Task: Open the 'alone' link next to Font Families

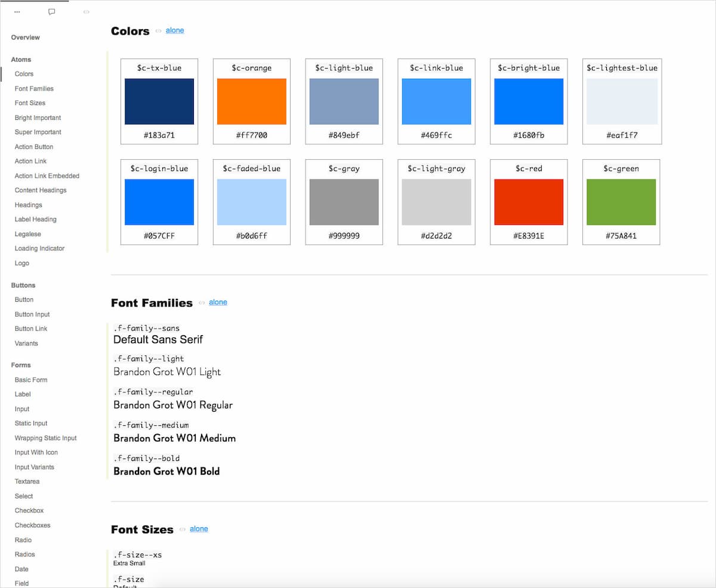Action: point(218,302)
